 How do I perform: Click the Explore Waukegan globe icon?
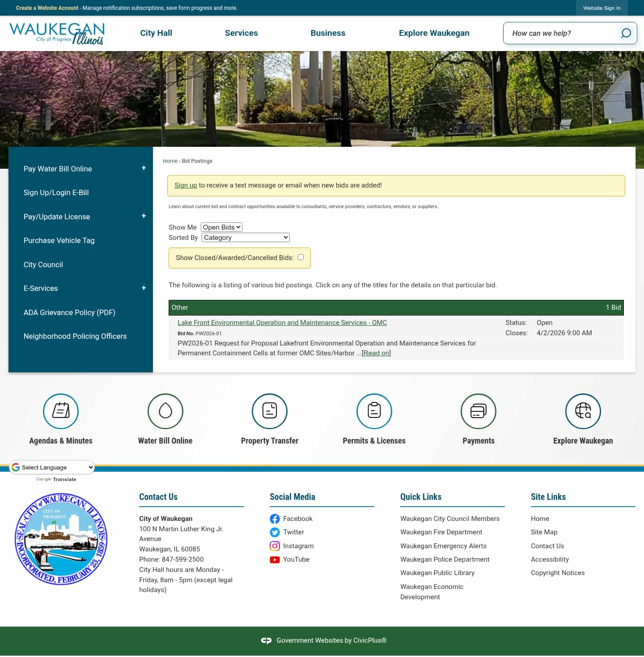click(x=583, y=411)
